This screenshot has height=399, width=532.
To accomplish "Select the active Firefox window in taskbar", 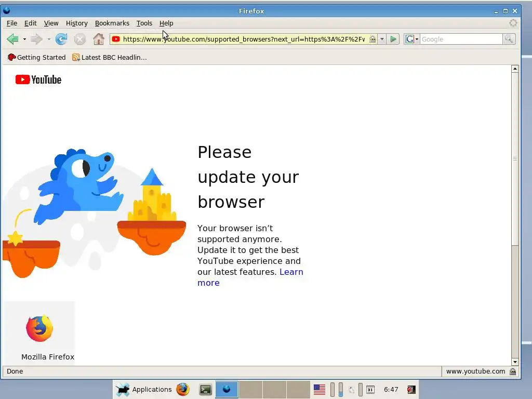I will click(x=227, y=389).
